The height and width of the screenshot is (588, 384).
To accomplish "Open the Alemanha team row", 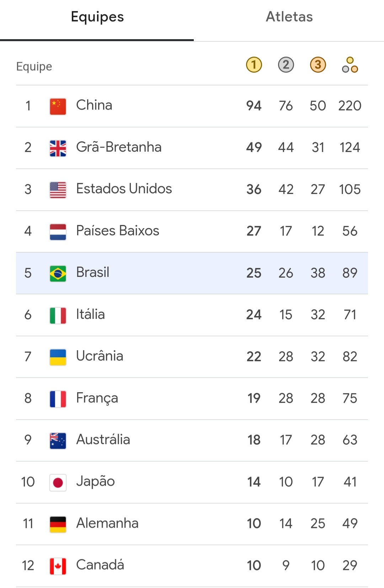I will click(192, 524).
